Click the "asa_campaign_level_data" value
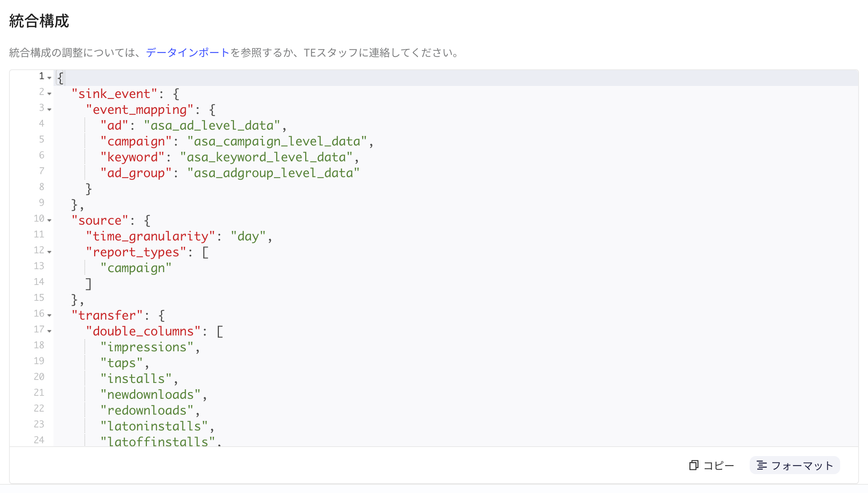Screen dimensions: 868x493 pyautogui.click(x=277, y=141)
